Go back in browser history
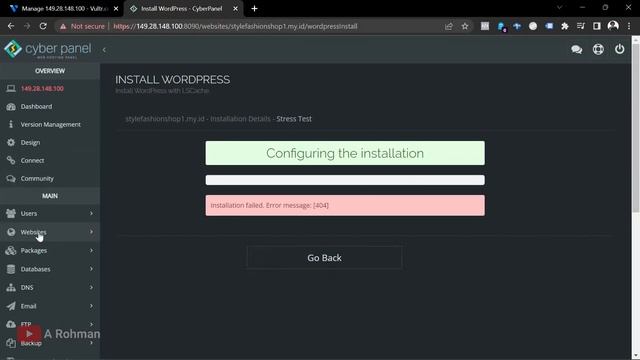The height and width of the screenshot is (360, 640). pyautogui.click(x=11, y=26)
